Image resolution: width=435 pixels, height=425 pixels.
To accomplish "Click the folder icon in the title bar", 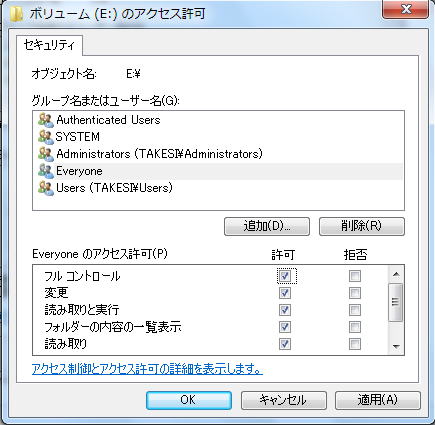I will click(17, 15).
